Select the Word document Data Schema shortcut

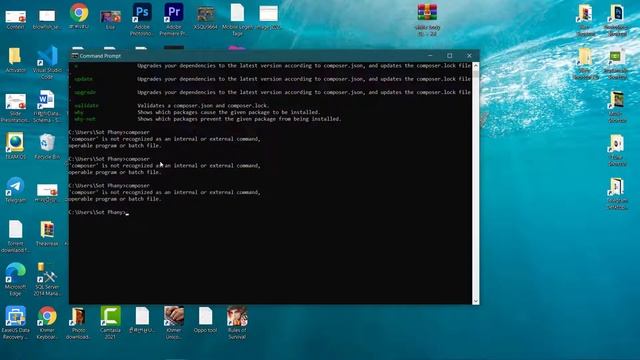pos(47,106)
